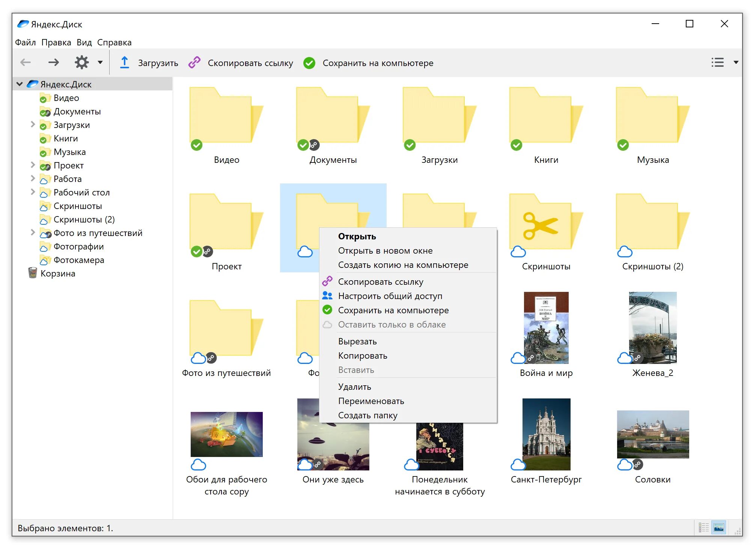Click the purple link icon in toolbar

point(194,62)
